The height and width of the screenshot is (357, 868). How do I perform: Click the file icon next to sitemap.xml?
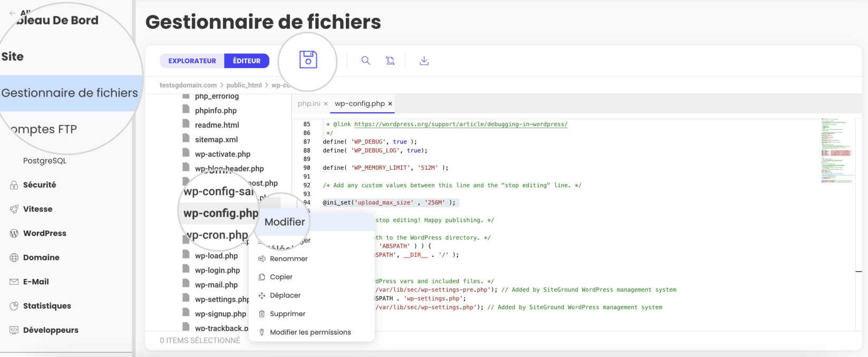coord(186,138)
